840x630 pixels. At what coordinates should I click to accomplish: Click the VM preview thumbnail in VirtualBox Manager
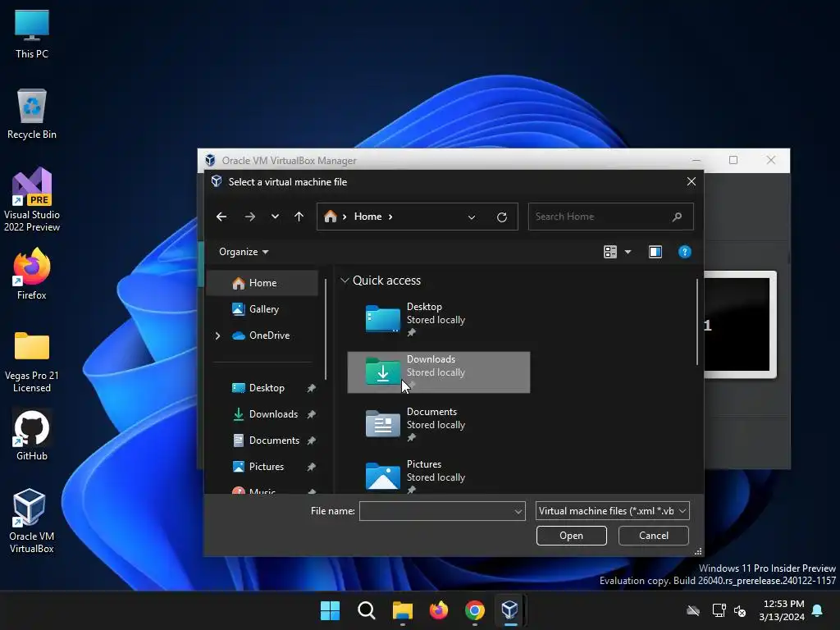click(x=740, y=325)
